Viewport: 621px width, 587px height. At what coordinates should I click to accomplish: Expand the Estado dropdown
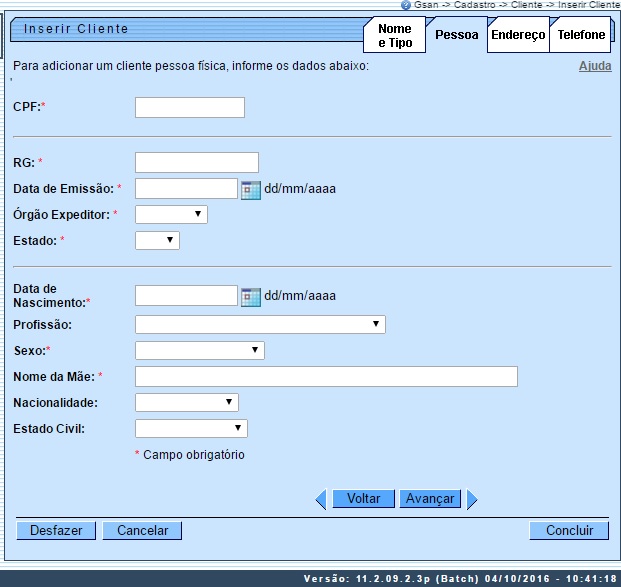157,240
